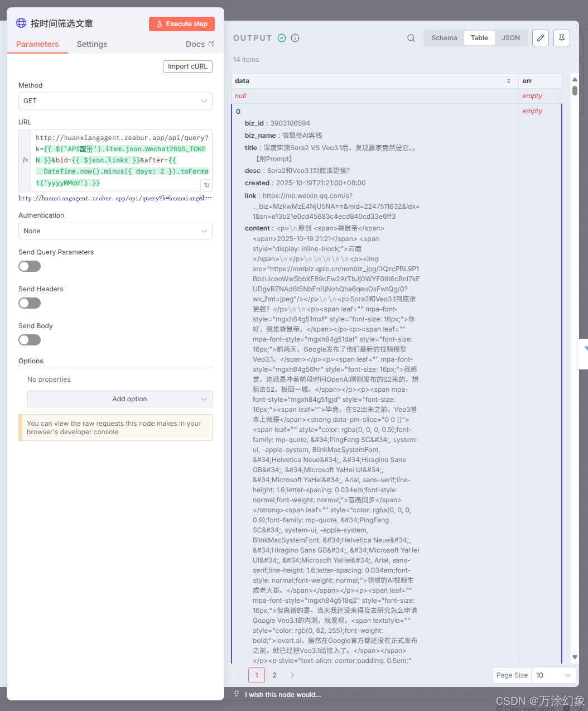Switch output view to Table
Viewport: 588px width, 711px height.
click(479, 38)
